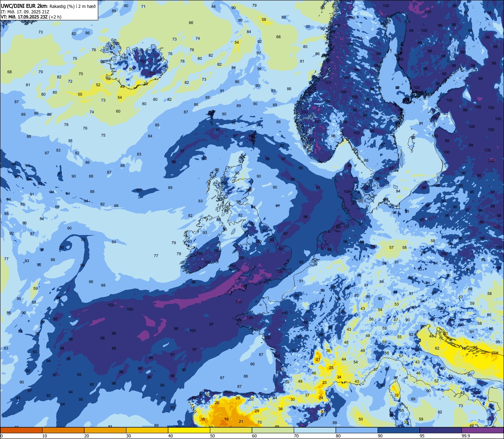Click the legend tick label '50'

(x=212, y=436)
